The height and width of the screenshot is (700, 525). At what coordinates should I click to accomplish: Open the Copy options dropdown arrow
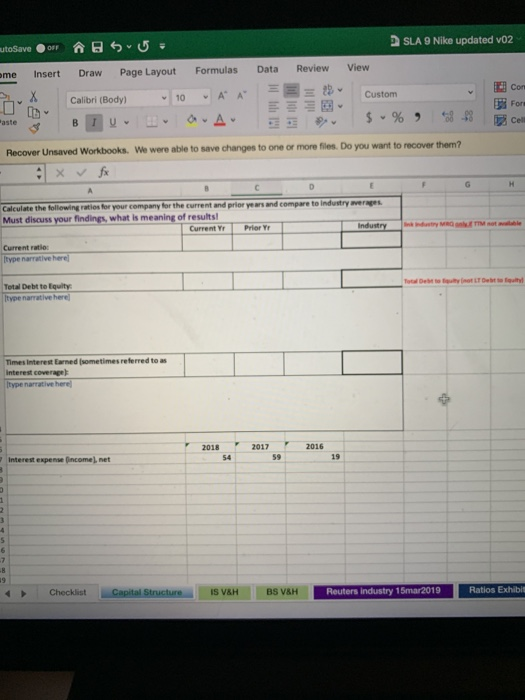pos(46,112)
